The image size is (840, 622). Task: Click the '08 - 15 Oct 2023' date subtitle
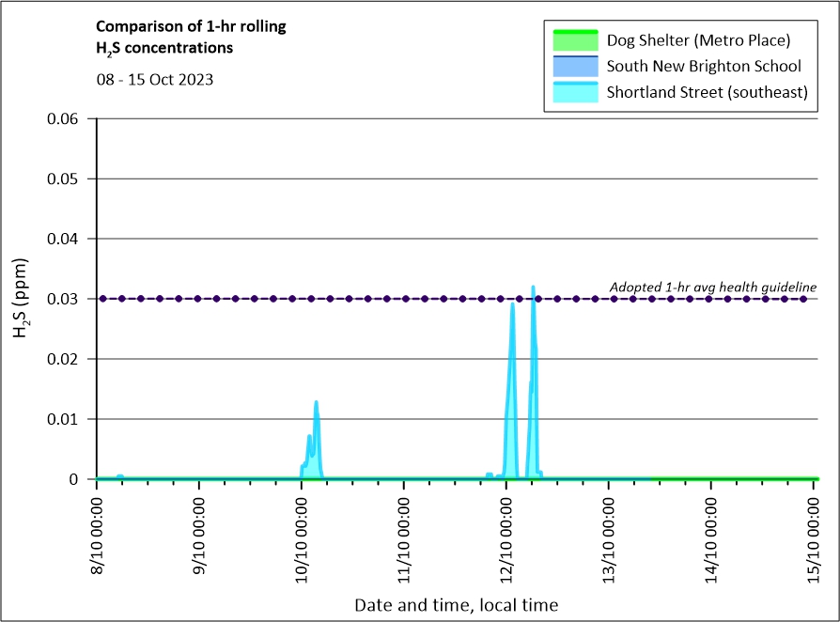(x=155, y=80)
